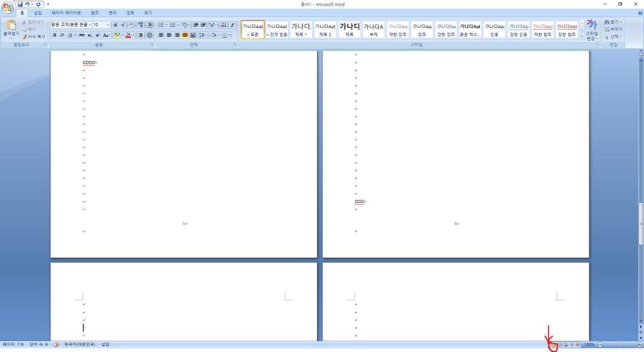Toggle distributed alignment
The width and height of the screenshot is (644, 352).
tap(192, 35)
